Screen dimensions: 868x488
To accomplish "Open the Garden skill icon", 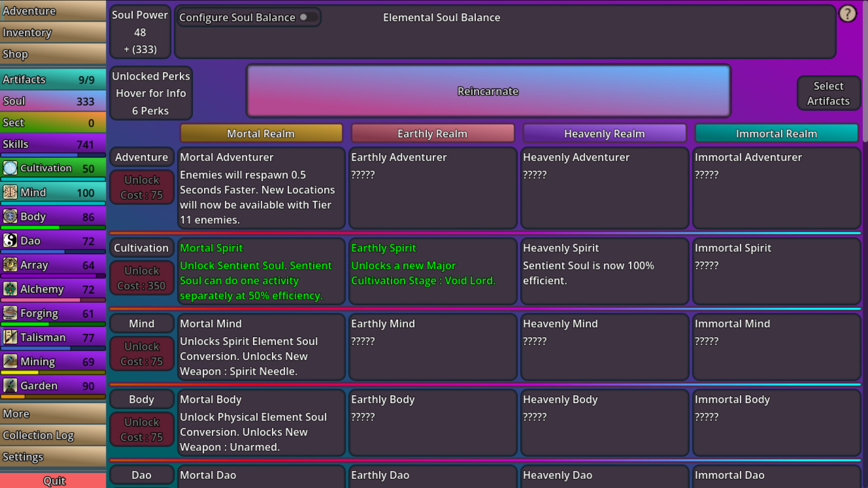I will click(x=10, y=385).
